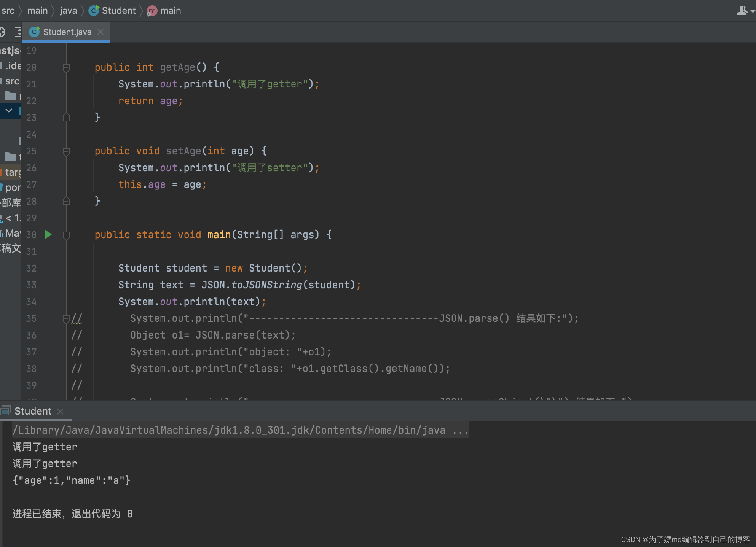Click the run gutter arrow beside main method
Image resolution: width=756 pixels, height=547 pixels.
(48, 234)
